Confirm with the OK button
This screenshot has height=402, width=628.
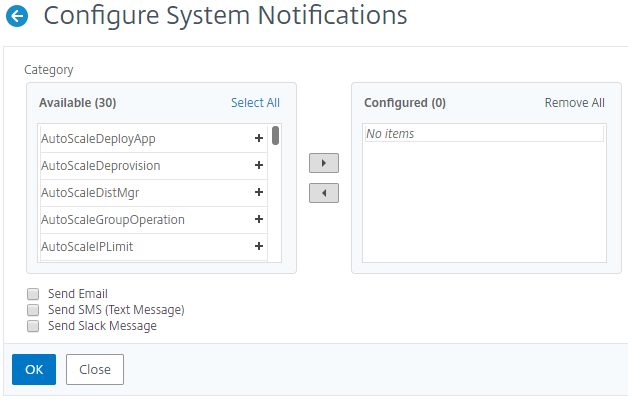tap(34, 369)
